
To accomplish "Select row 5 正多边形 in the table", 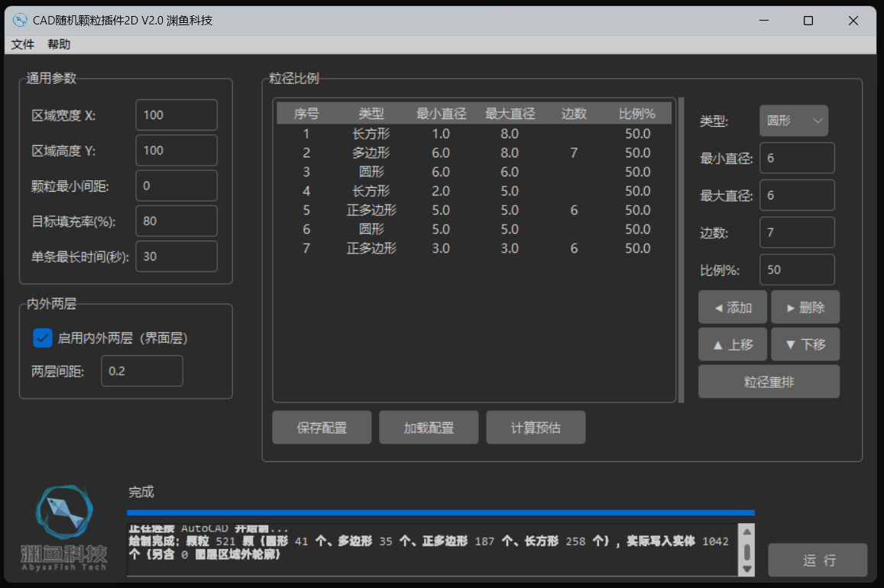I will (x=474, y=211).
